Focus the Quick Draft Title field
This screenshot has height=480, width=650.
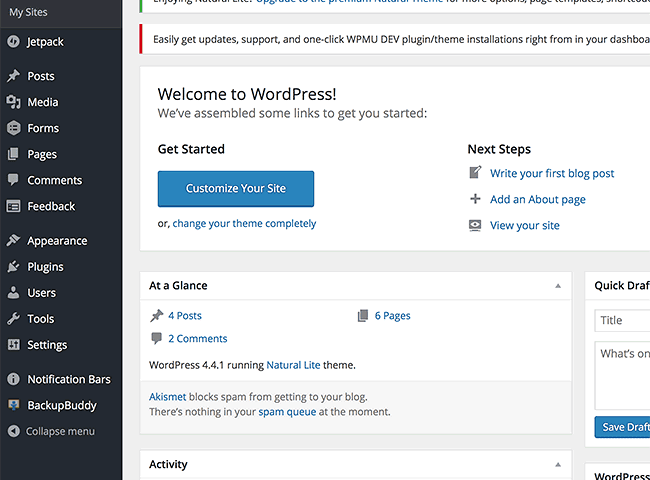[622, 320]
